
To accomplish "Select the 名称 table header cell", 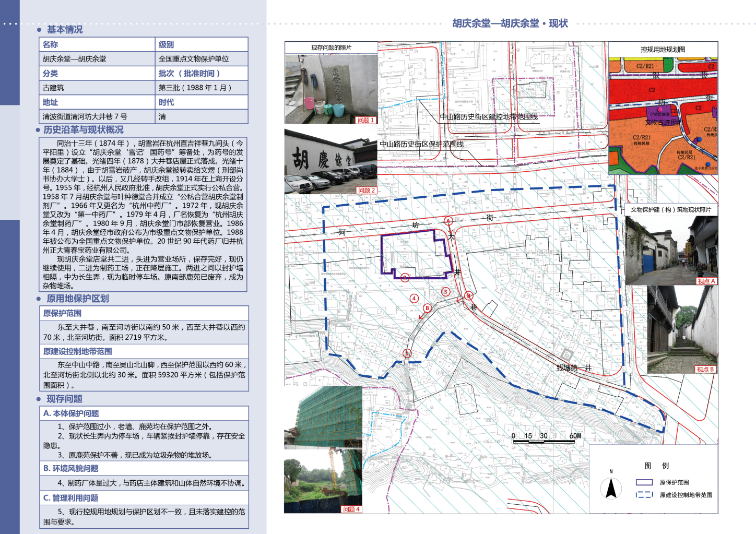I will (97, 44).
